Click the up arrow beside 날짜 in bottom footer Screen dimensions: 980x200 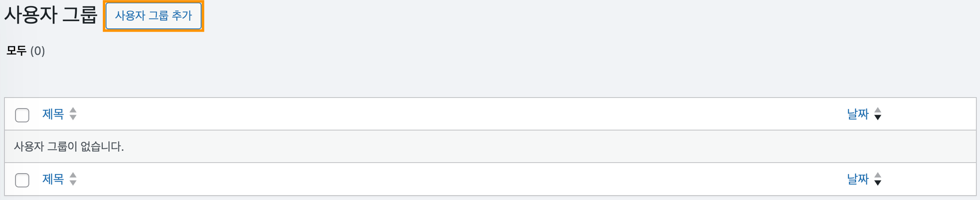(x=878, y=175)
